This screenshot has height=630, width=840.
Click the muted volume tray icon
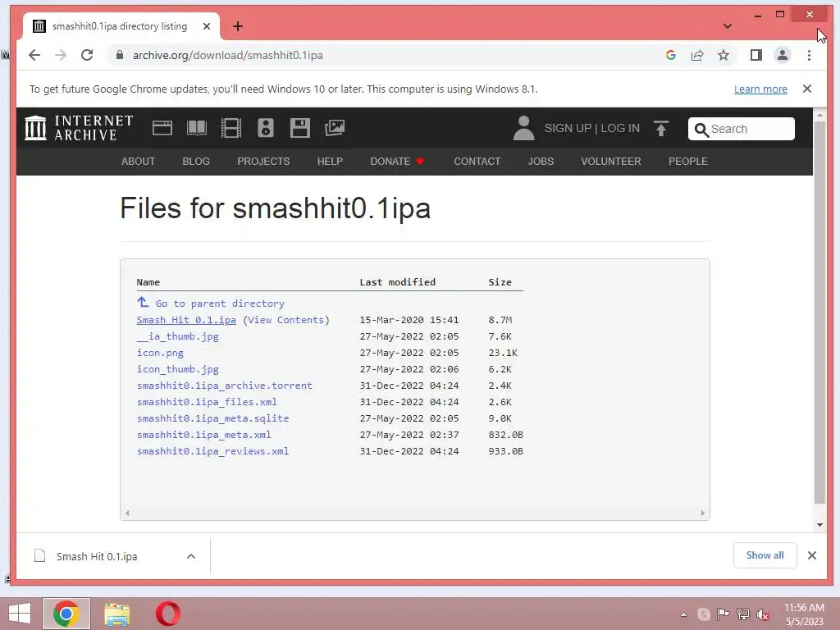(763, 614)
